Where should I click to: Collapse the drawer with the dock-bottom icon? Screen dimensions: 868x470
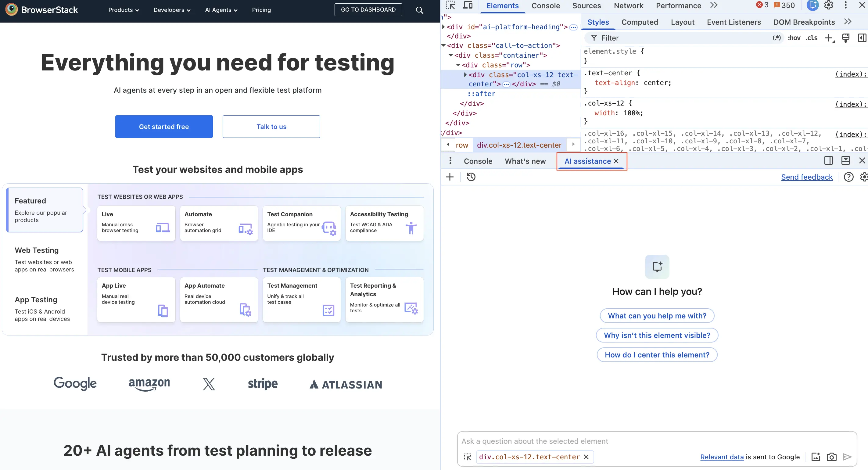pos(845,160)
